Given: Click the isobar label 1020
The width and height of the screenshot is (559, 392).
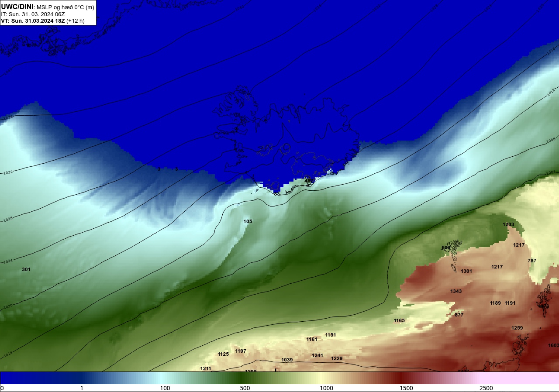Looking at the screenshot, I should point(7,307).
